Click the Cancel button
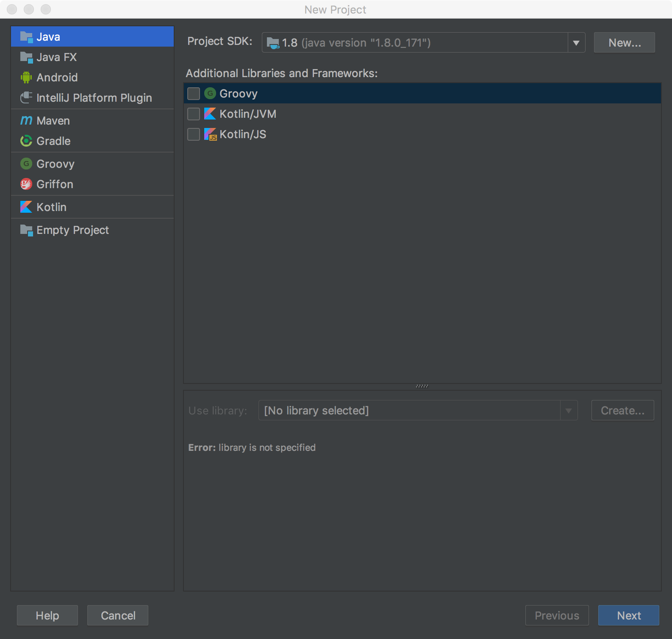 click(x=118, y=616)
